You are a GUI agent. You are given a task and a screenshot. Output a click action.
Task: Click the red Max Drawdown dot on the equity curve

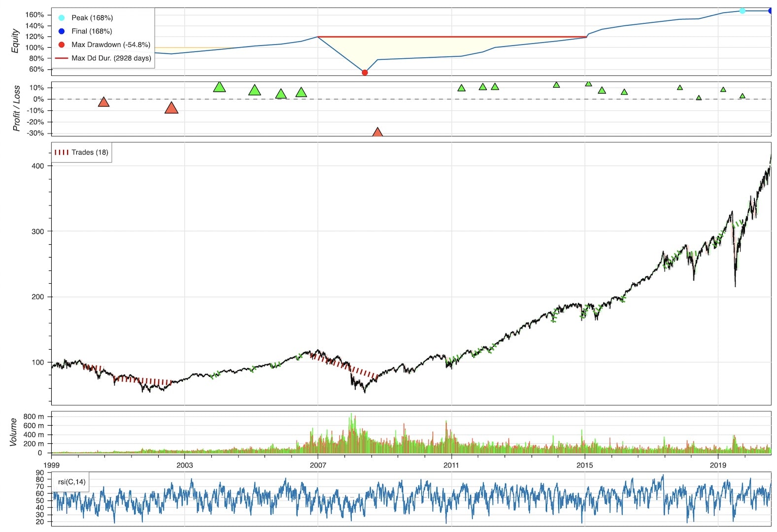(365, 72)
